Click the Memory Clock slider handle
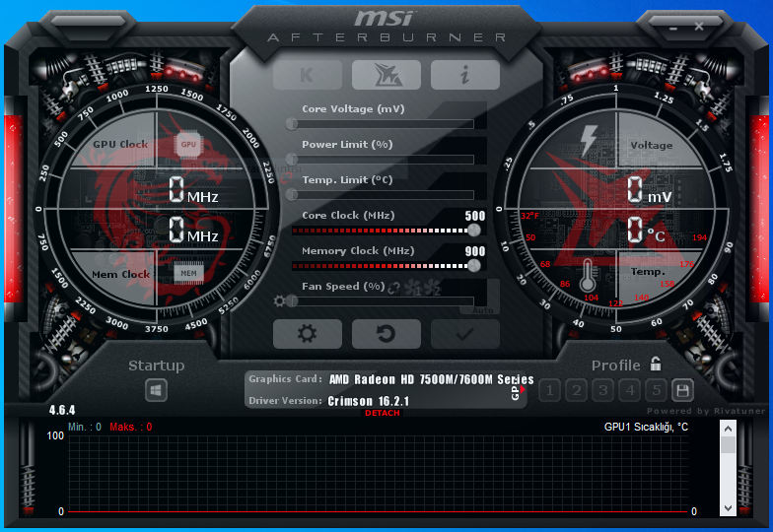Screen dimensions: 773x532 coord(473,266)
